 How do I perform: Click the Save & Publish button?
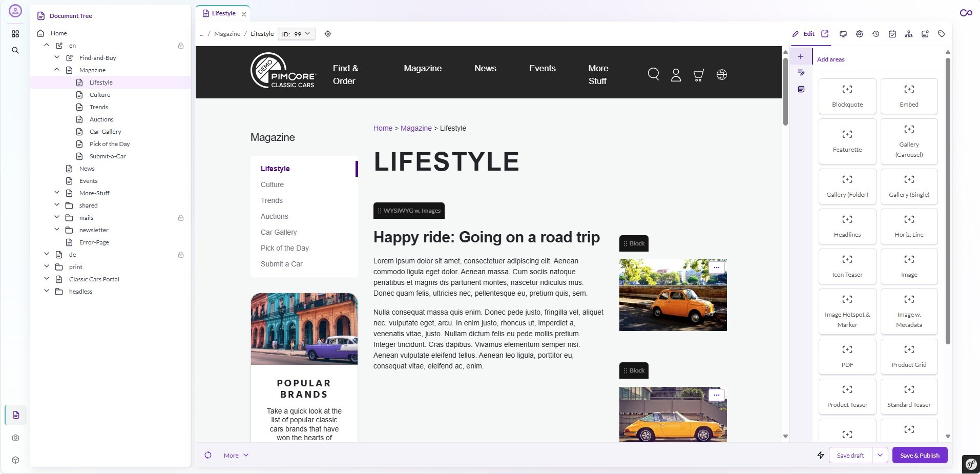click(920, 455)
